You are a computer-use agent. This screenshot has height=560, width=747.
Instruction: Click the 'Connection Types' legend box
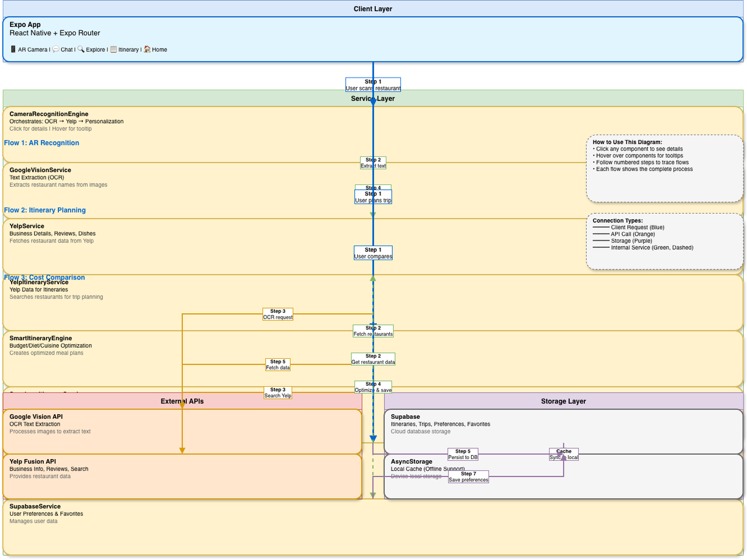click(x=664, y=241)
